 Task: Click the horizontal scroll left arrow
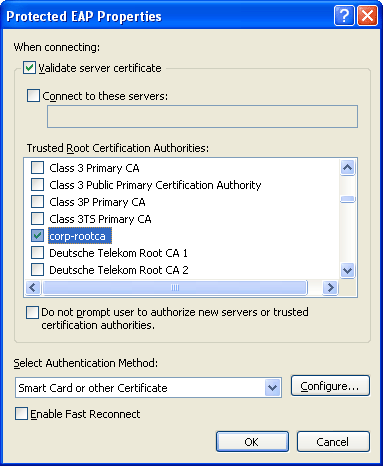(x=33, y=287)
